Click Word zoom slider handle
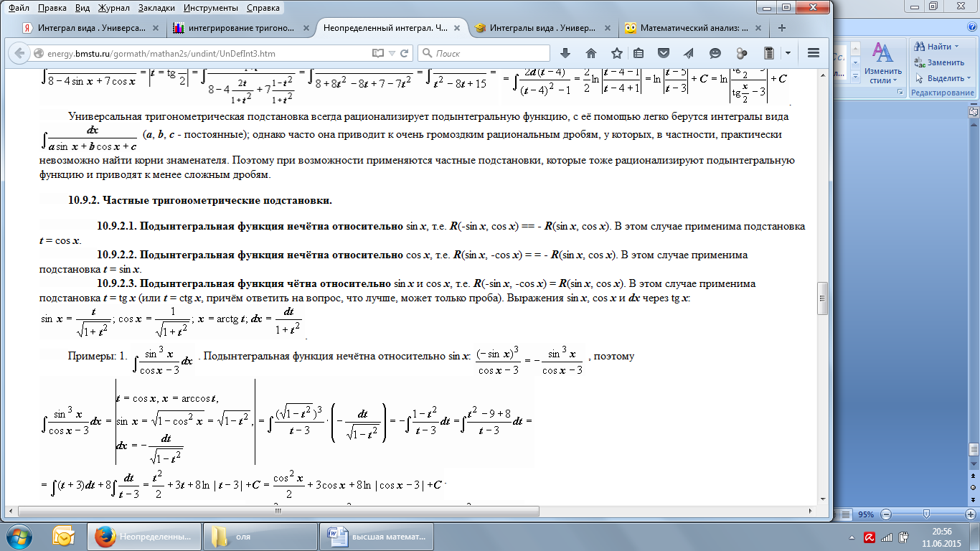980x551 pixels. click(x=928, y=515)
